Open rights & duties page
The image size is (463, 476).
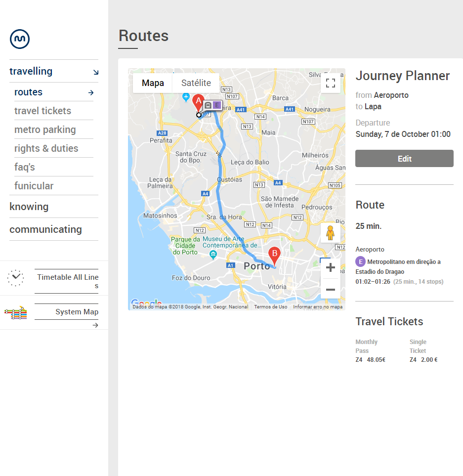coord(46,148)
